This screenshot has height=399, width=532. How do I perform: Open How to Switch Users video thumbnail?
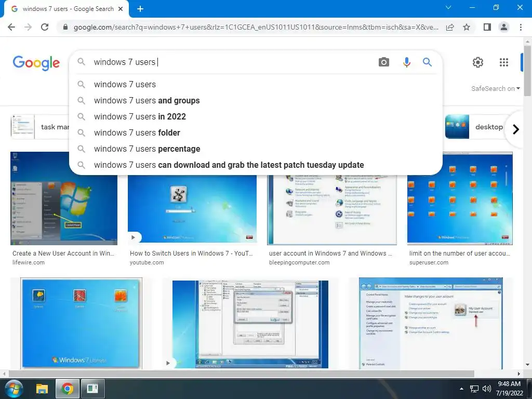click(192, 209)
